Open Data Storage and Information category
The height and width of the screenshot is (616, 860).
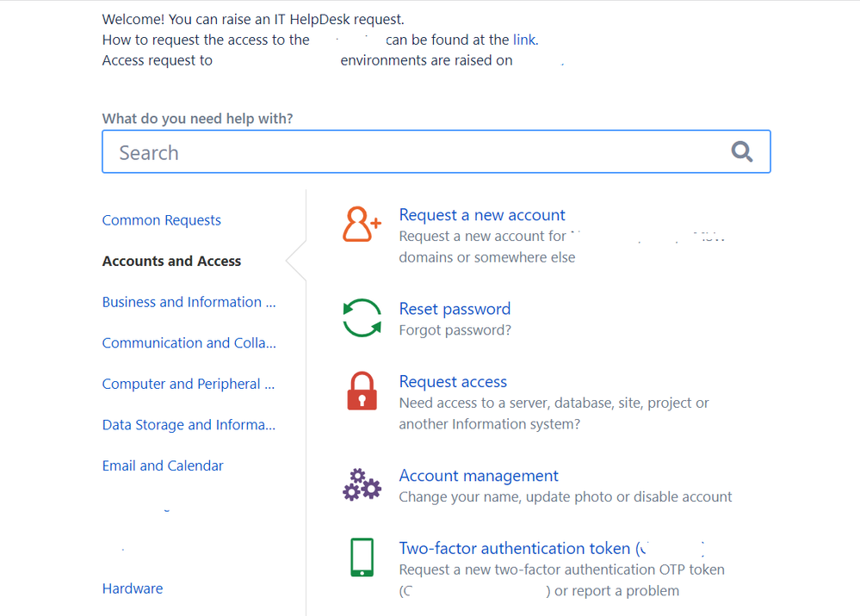[189, 425]
